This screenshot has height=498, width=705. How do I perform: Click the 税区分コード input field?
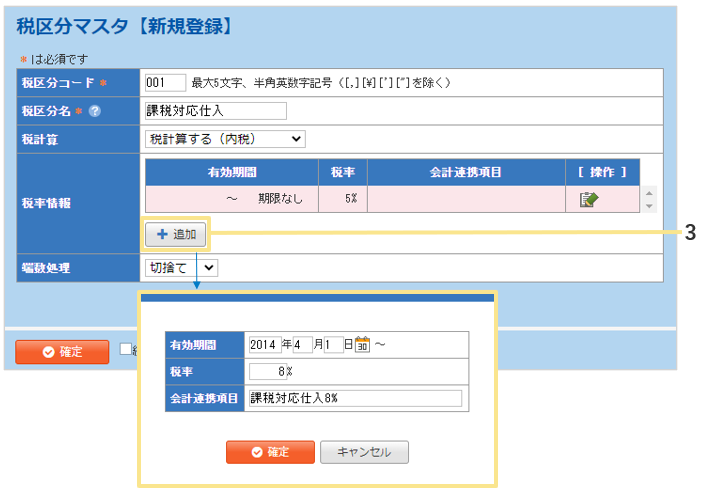click(x=165, y=82)
